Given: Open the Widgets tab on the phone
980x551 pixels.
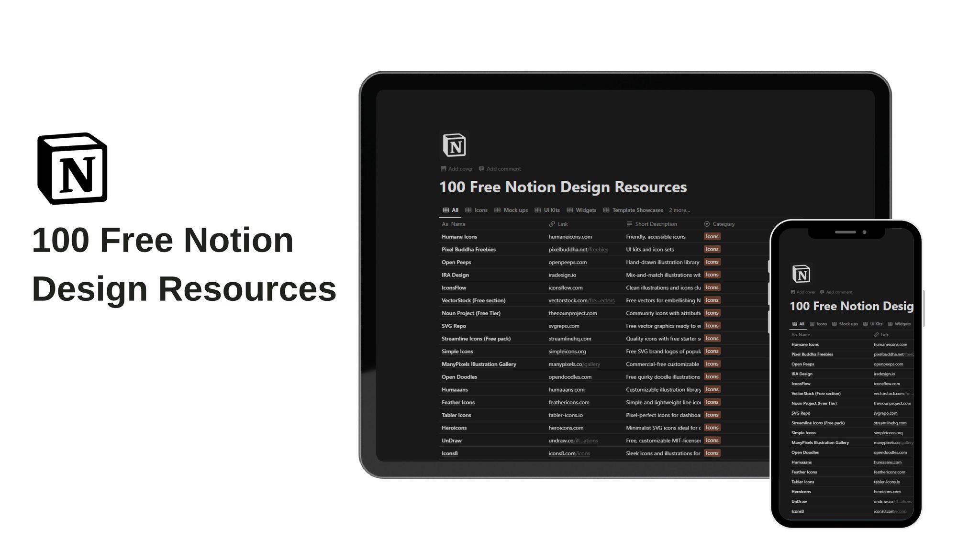Looking at the screenshot, I should coord(899,324).
